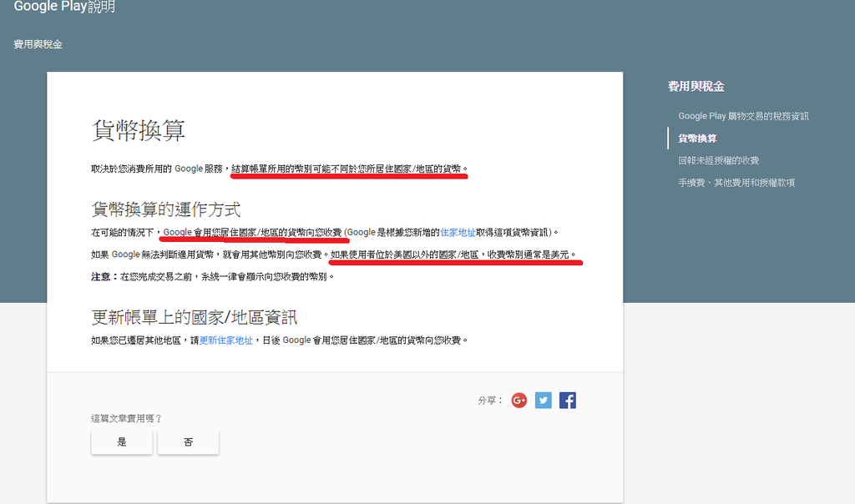Image resolution: width=855 pixels, height=504 pixels.
Task: Open Google Play 購物交易的稅務資訊 sidebar item
Action: 743,116
